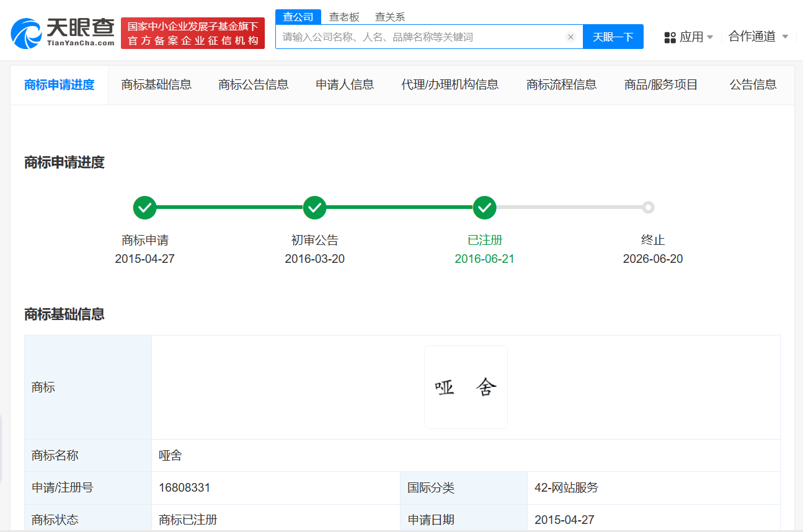
Task: Click the green checkmark for 商标申请
Action: tap(144, 207)
